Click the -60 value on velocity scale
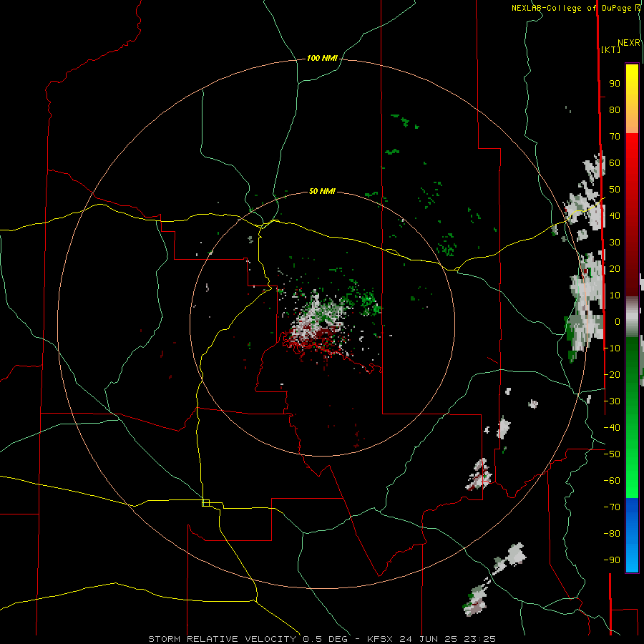Screen dimensions: 644x644 coord(612,481)
